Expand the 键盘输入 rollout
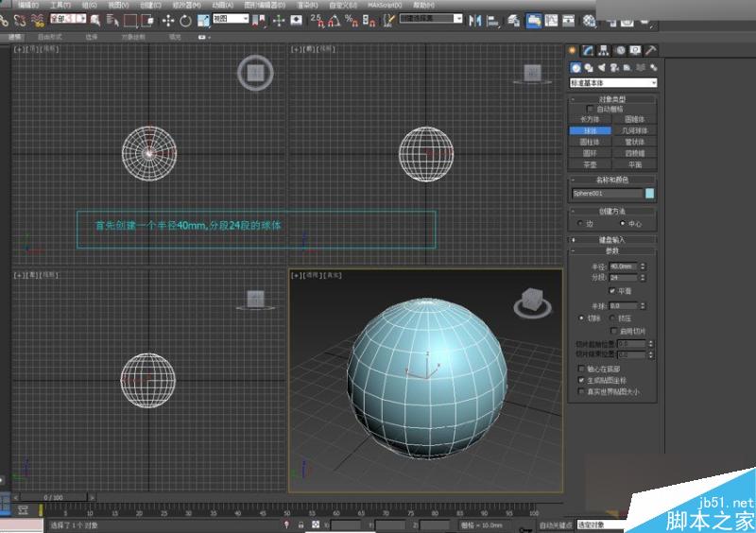Viewport: 756px width, 533px height. tap(612, 240)
